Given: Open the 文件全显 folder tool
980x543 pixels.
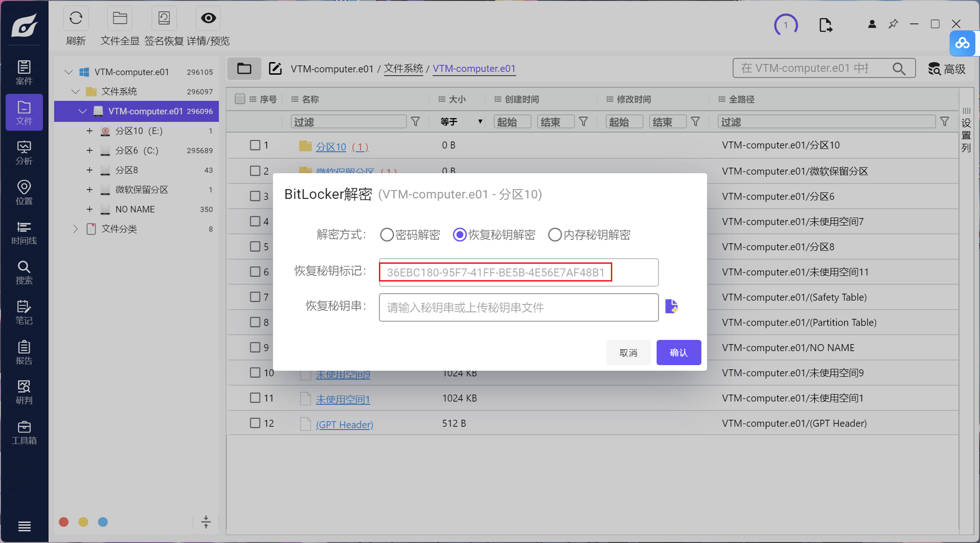Looking at the screenshot, I should click(120, 19).
